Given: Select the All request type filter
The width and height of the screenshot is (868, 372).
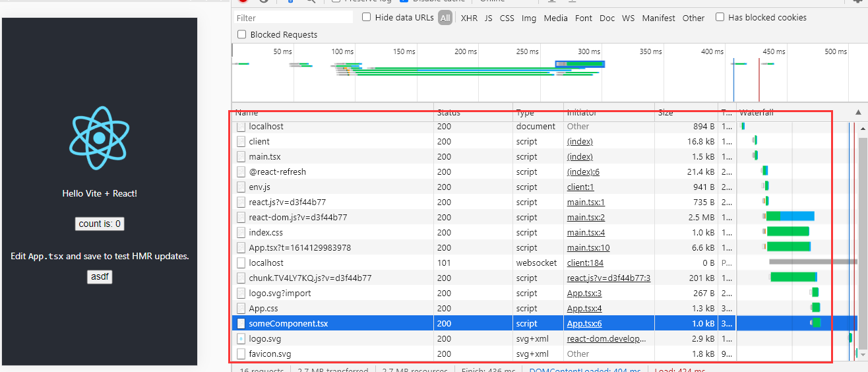Looking at the screenshot, I should click(x=445, y=18).
